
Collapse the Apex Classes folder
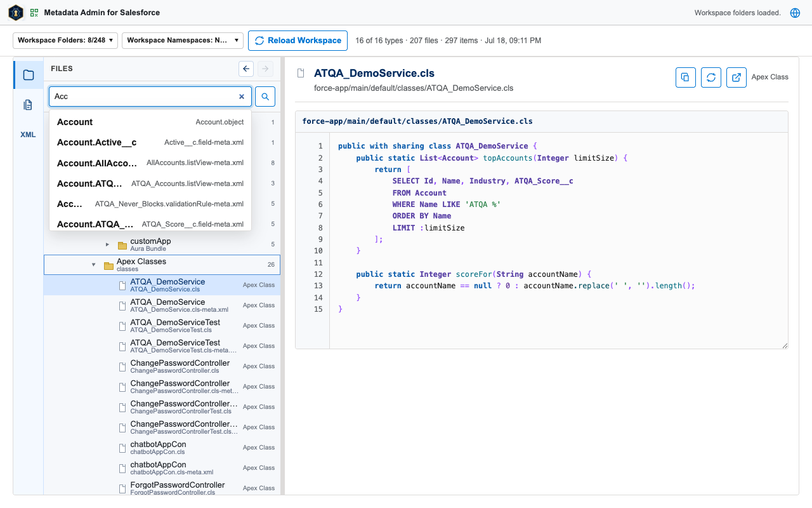(94, 265)
